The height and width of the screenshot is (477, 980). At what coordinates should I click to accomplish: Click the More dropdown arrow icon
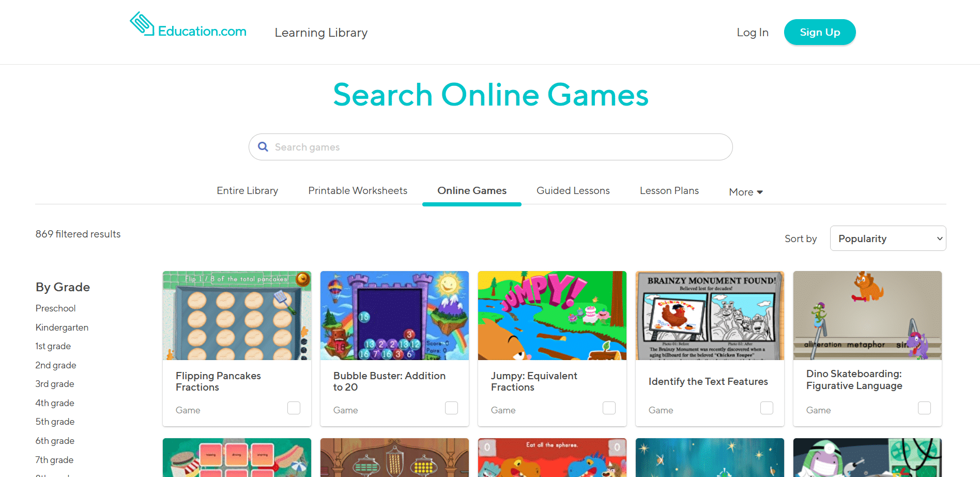click(760, 192)
